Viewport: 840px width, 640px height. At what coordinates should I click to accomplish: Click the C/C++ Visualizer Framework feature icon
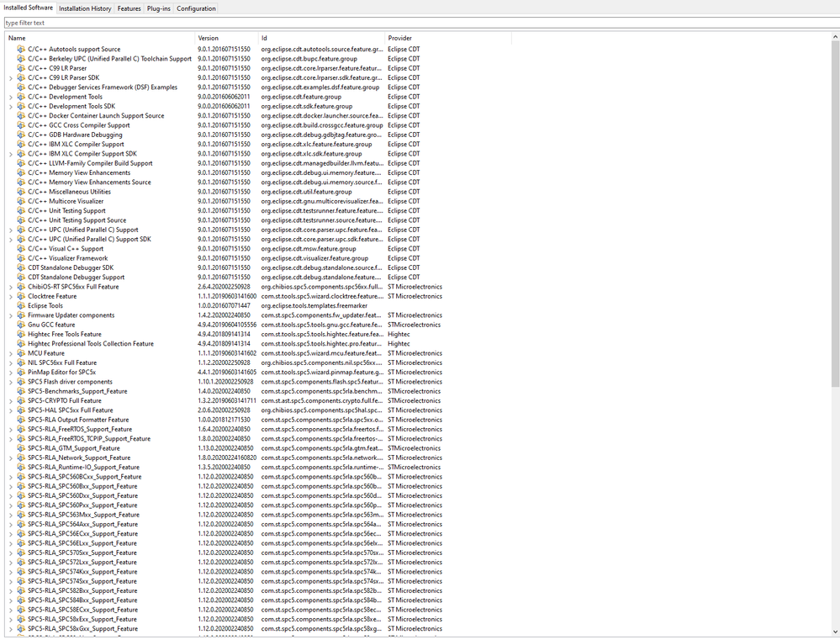21,258
